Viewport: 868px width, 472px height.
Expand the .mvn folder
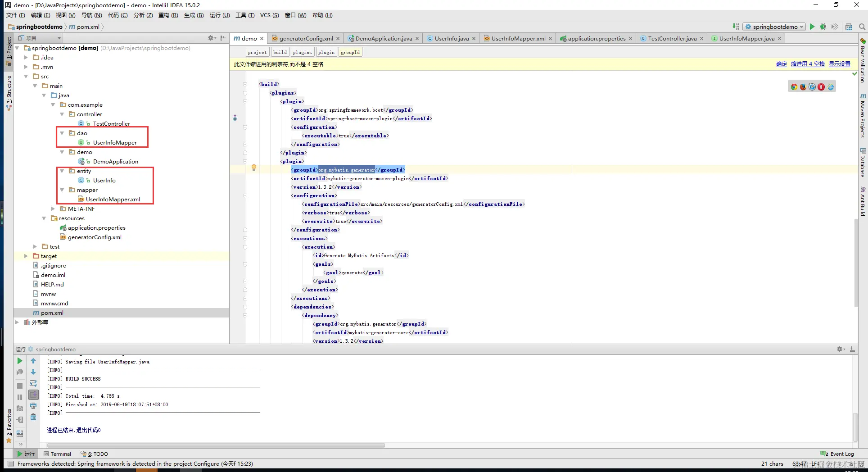pos(26,67)
